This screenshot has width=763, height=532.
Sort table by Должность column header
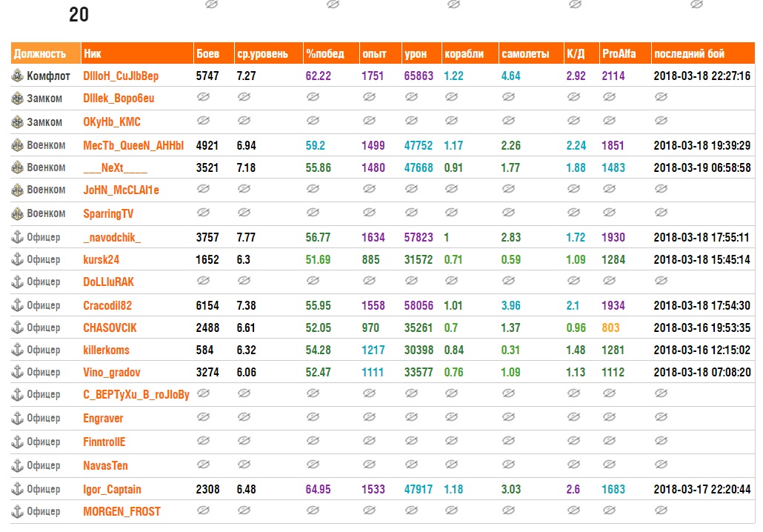pyautogui.click(x=46, y=53)
